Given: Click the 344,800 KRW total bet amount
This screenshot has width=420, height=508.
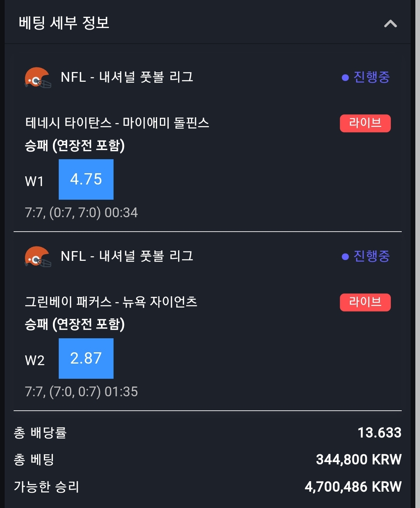Looking at the screenshot, I should point(359,460).
